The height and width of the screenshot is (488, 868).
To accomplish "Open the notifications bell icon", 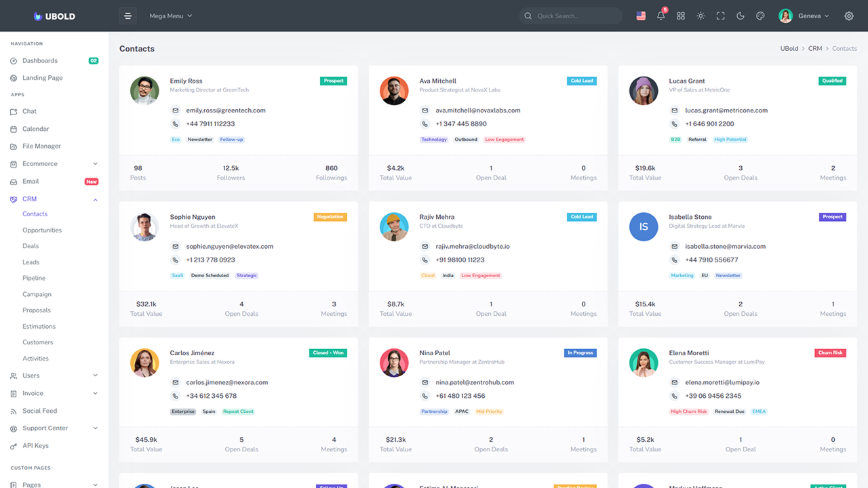I will 661,16.
